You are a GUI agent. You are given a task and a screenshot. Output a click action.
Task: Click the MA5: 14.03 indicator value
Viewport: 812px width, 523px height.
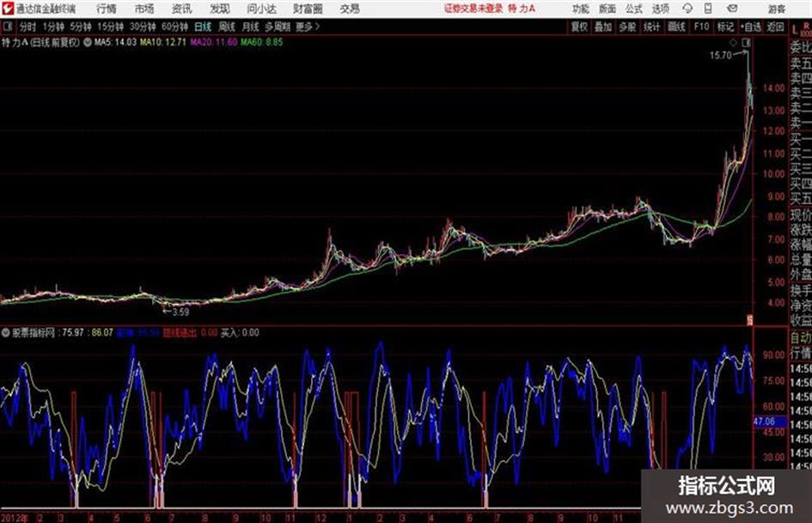click(115, 42)
